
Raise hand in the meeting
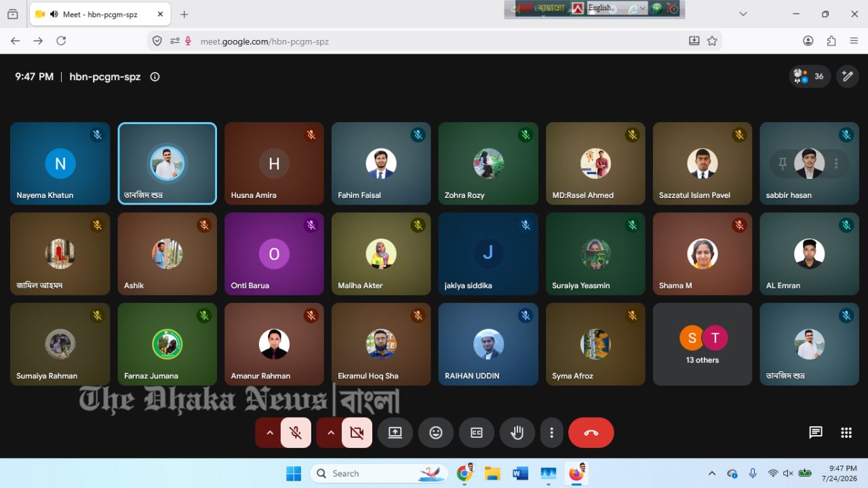[517, 432]
